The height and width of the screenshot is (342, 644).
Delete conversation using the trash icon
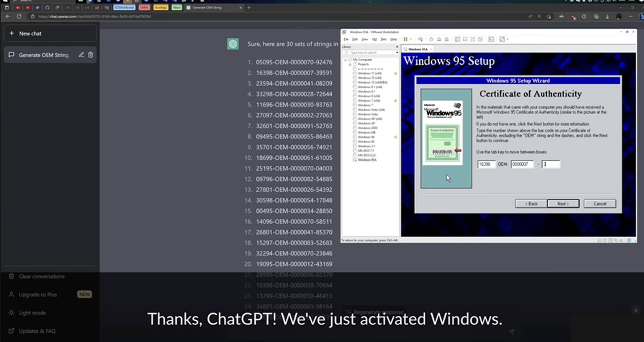91,55
